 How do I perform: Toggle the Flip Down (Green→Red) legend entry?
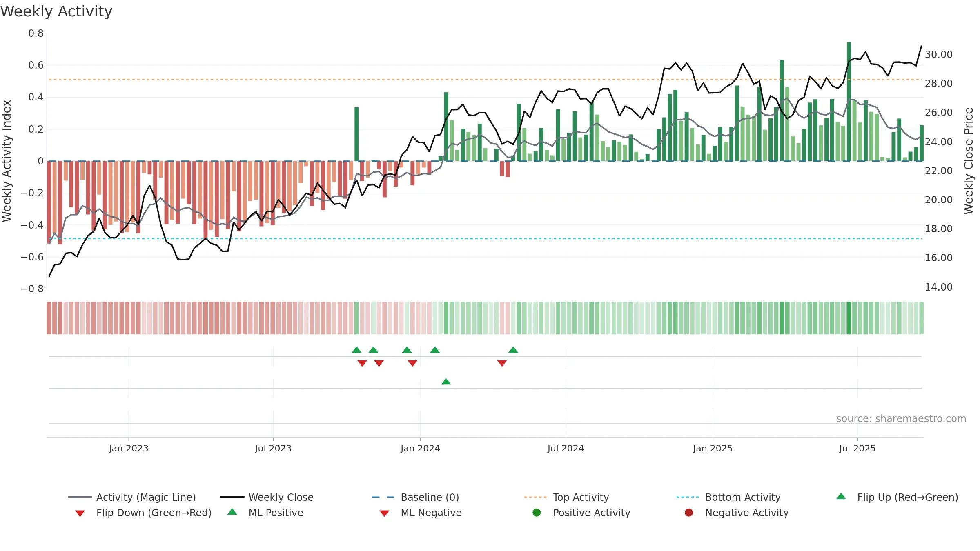coord(143,513)
